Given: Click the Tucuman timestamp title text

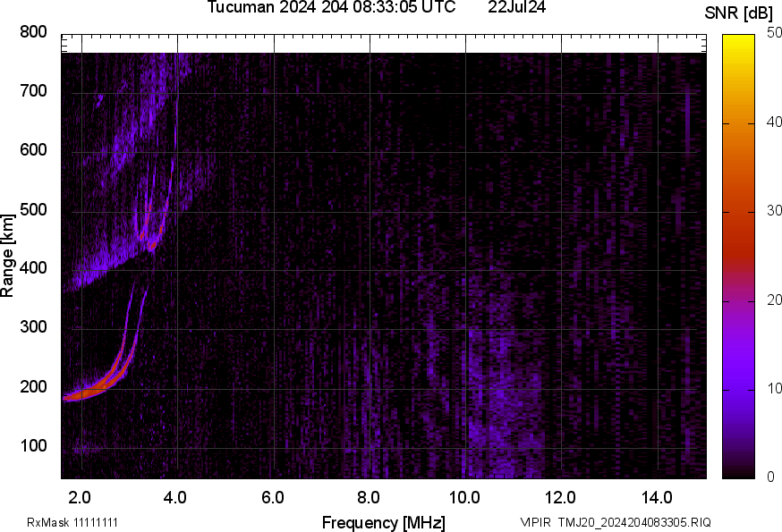Looking at the screenshot, I should click(x=333, y=8).
